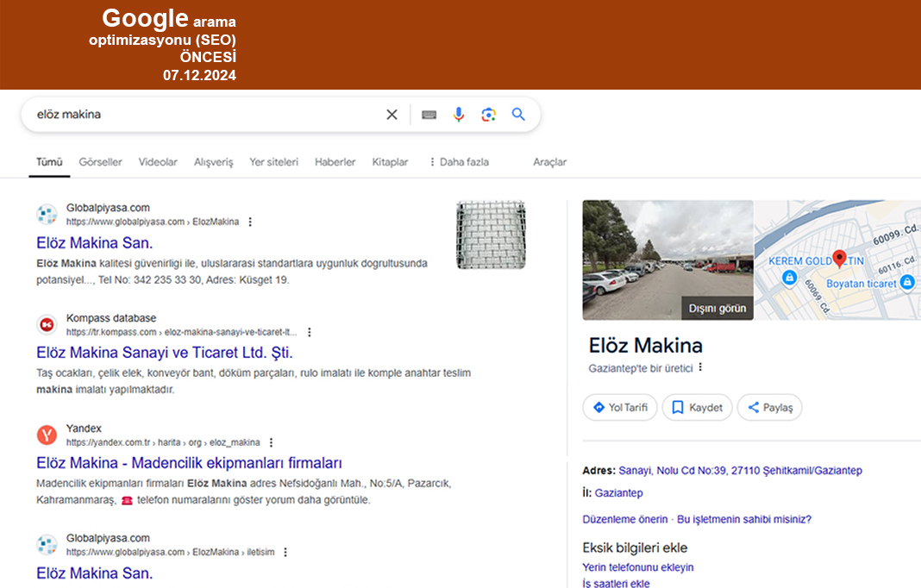Open the street view photo Dışını görün
921x588 pixels.
coord(667,260)
